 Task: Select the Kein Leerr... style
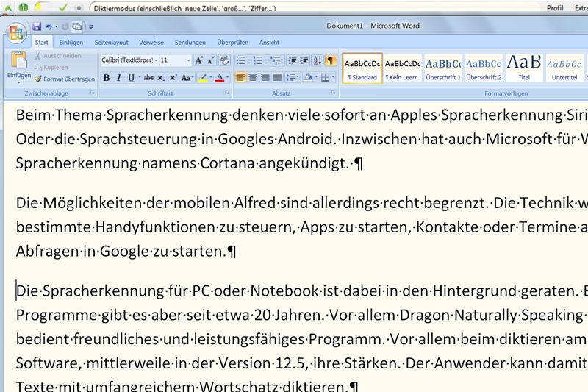click(x=403, y=68)
